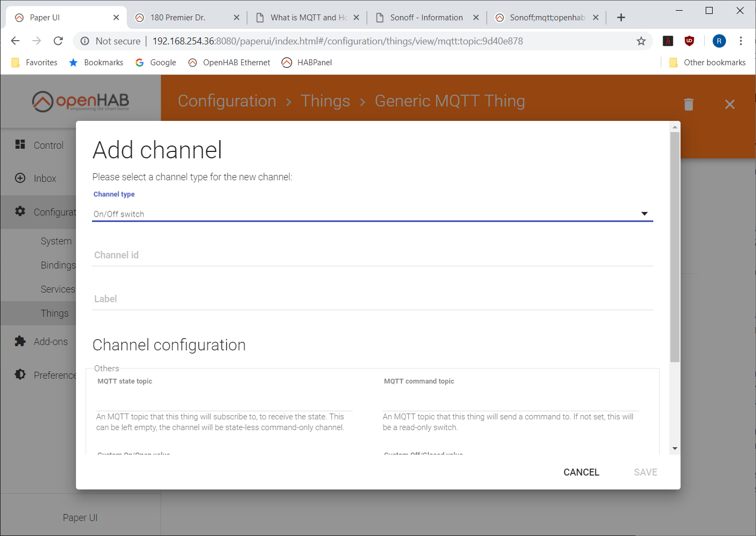Image resolution: width=756 pixels, height=536 pixels.
Task: Reload the page with the refresh icon
Action: click(x=58, y=41)
